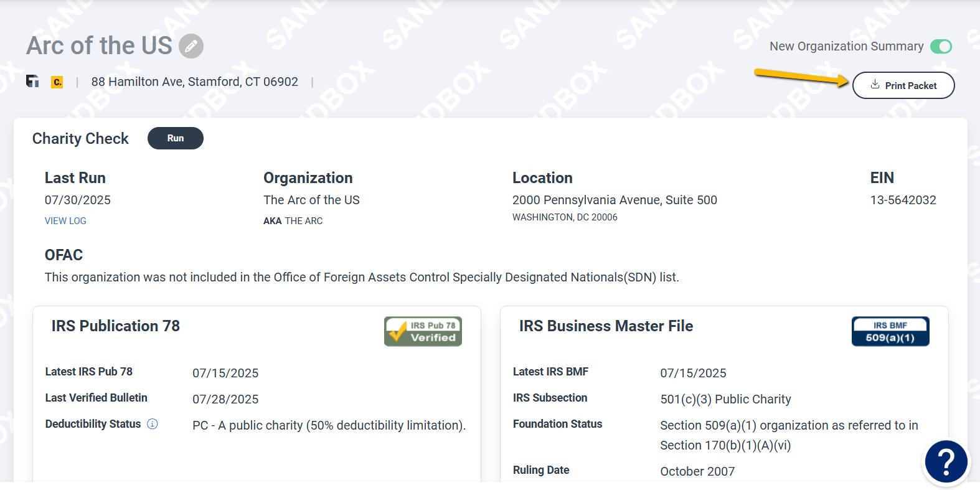Click the IRS Business Master File heading
Screen dimensions: 980x490
pyautogui.click(x=606, y=326)
